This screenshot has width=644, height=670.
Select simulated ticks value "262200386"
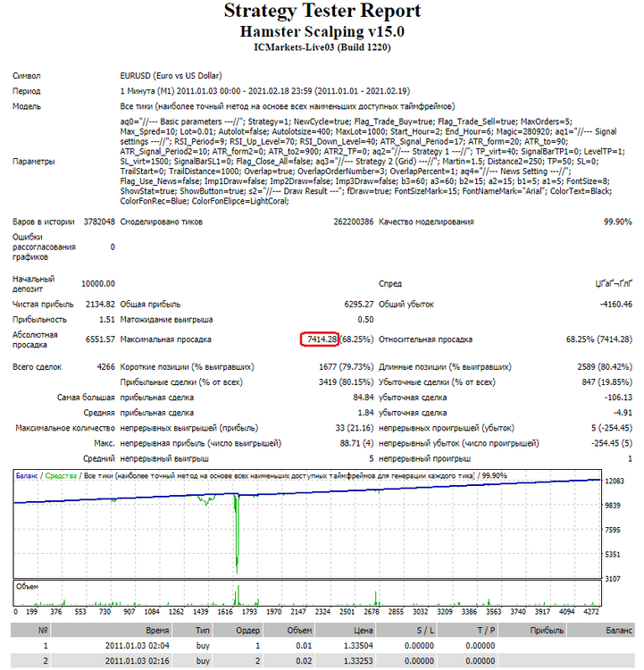click(354, 222)
